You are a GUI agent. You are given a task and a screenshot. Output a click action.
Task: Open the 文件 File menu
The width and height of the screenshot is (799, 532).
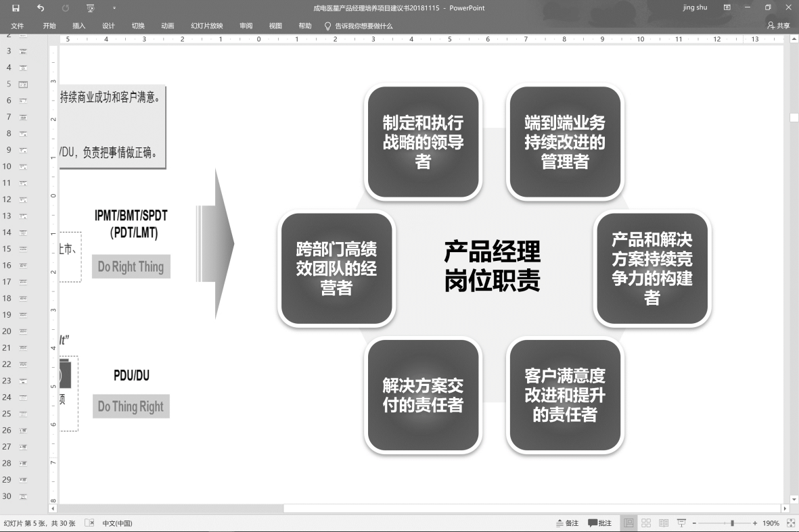(x=18, y=26)
